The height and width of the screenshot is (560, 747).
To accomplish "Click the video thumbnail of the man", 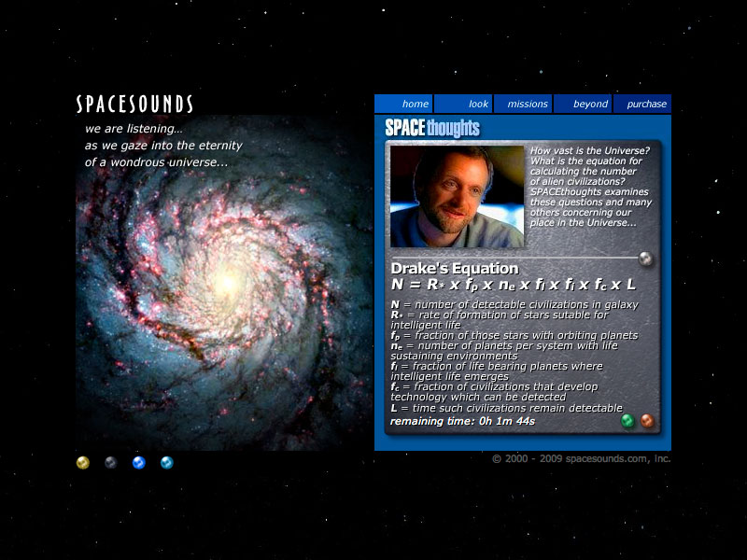I will (x=457, y=196).
